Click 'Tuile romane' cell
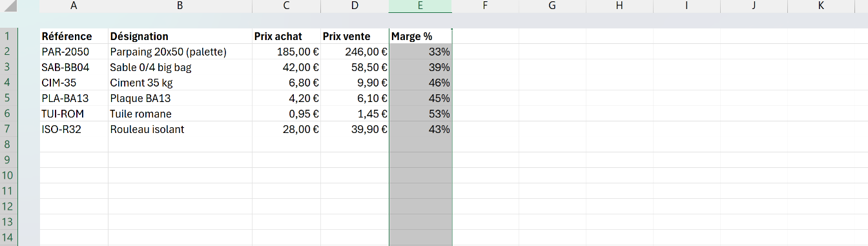Viewport: 868px width, 246px height. click(x=180, y=114)
